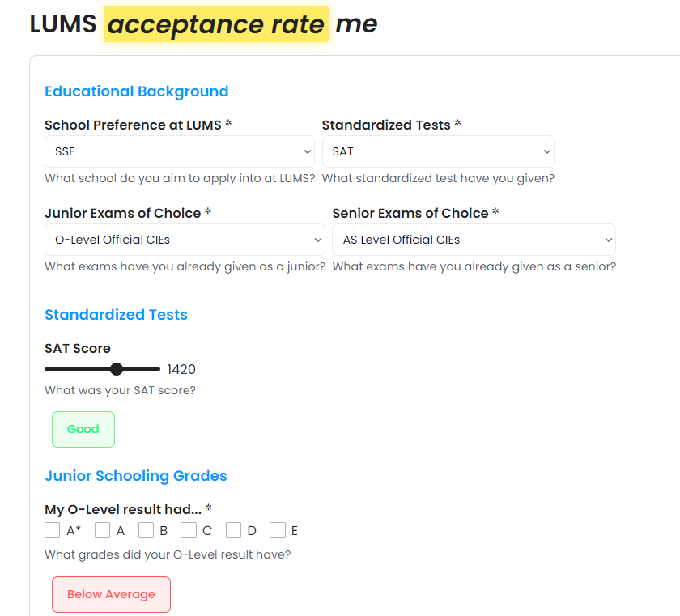Screen dimensions: 680x616
Task: Check the A* grade checkbox
Action: (53, 531)
